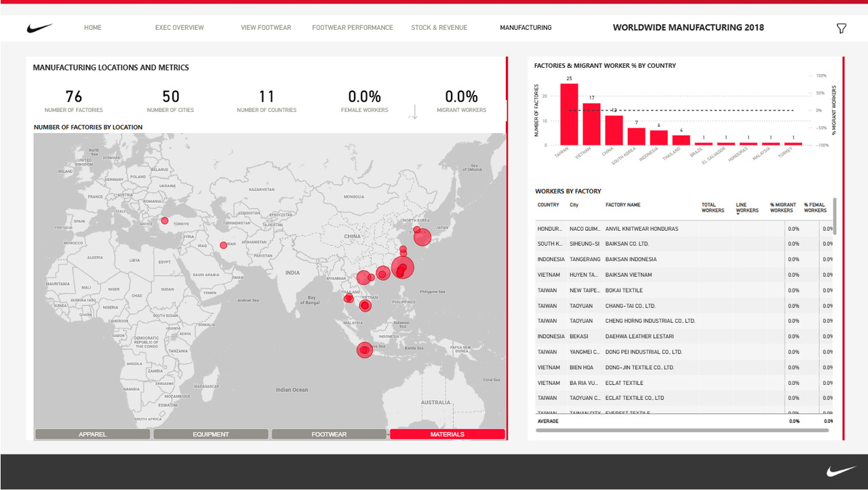Go to the HOME page
The image size is (868, 490).
coord(93,28)
